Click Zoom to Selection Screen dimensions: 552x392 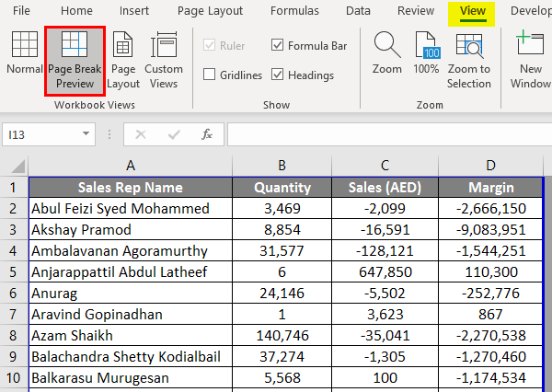point(469,59)
